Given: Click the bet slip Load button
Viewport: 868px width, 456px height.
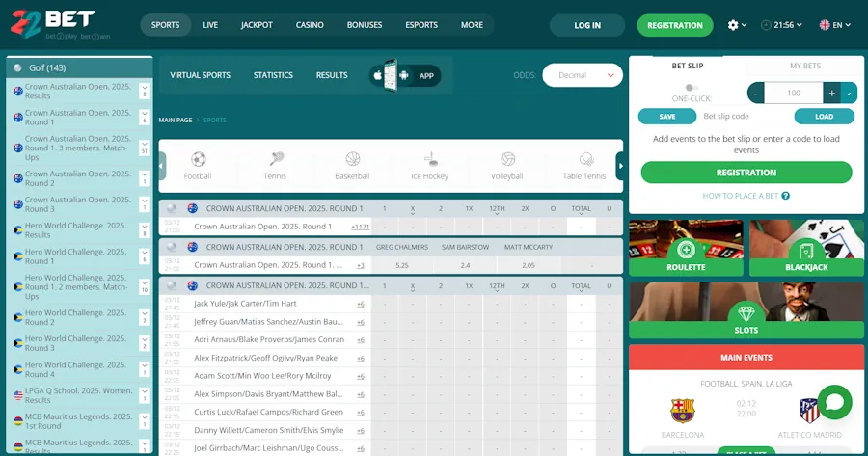Looking at the screenshot, I should coord(825,117).
